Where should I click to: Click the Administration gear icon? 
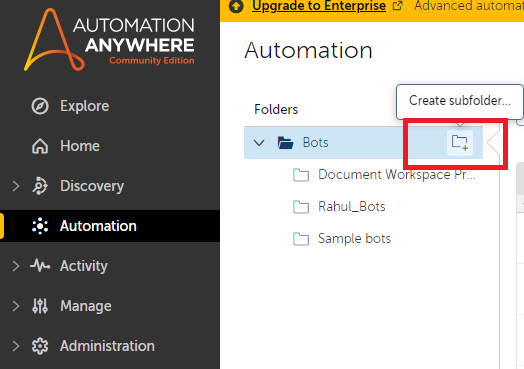(x=40, y=346)
